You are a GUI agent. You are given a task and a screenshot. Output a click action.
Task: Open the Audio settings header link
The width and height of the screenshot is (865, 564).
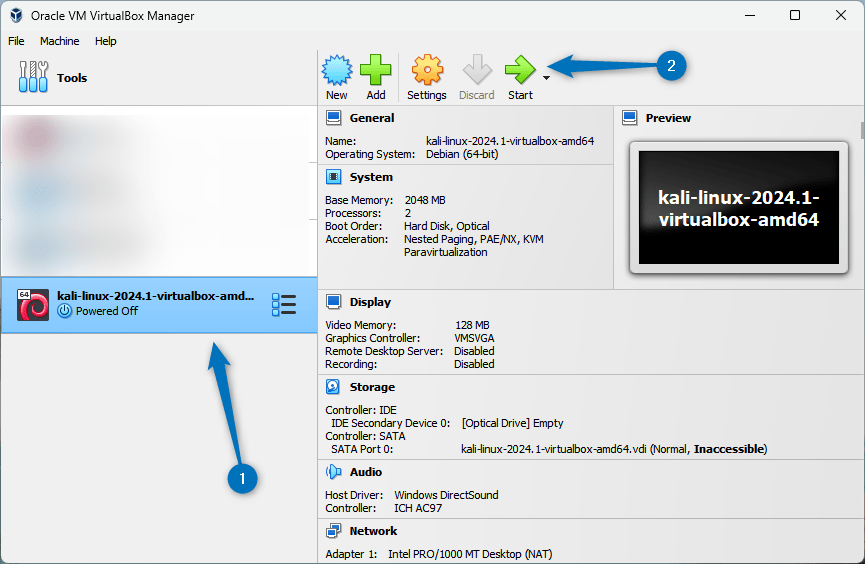coord(366,472)
